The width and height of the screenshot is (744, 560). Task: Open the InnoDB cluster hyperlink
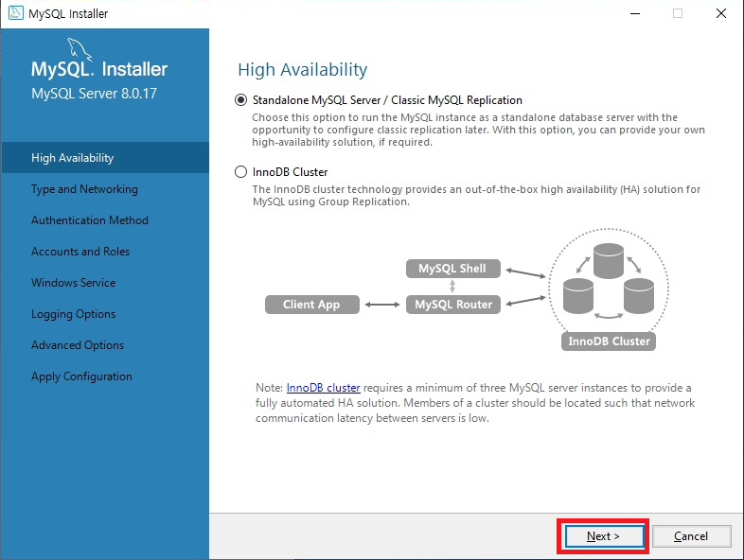coord(323,388)
